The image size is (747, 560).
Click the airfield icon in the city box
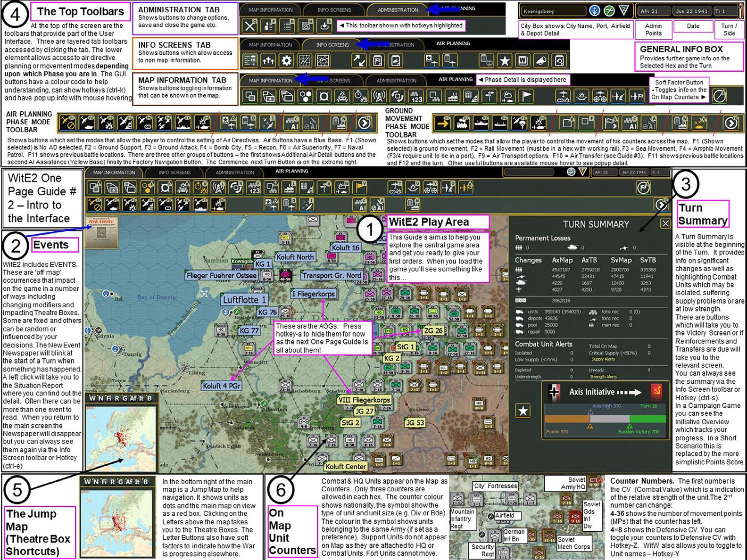pyautogui.click(x=609, y=11)
